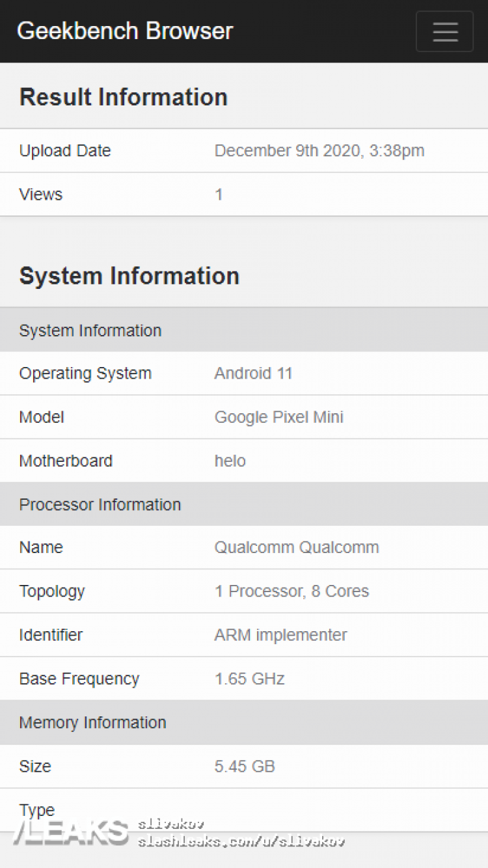Select the Qualcomm Qualcomm processor name

(297, 547)
